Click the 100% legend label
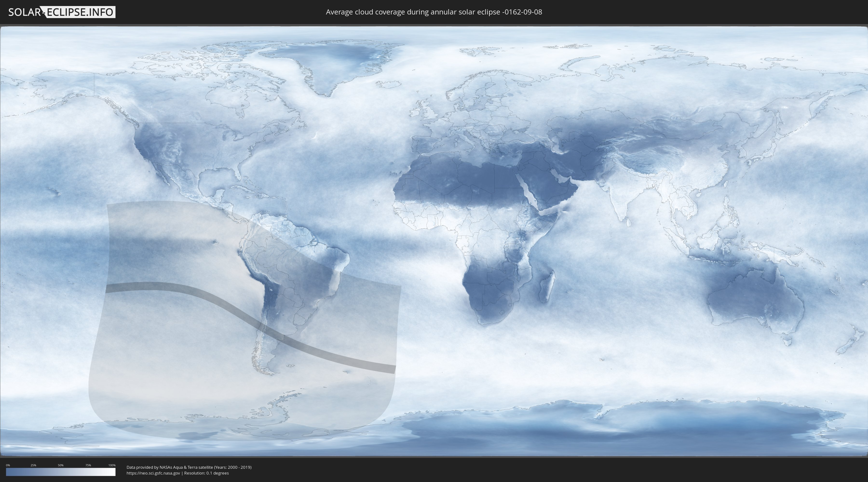The width and height of the screenshot is (868, 482). point(112,465)
